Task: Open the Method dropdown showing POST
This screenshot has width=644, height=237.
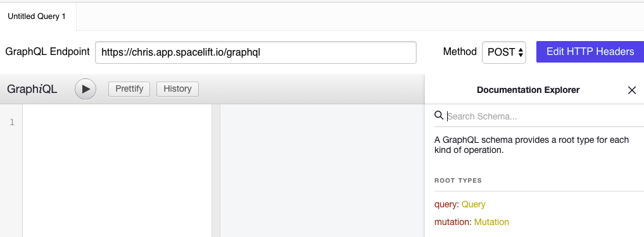Action: click(x=504, y=52)
